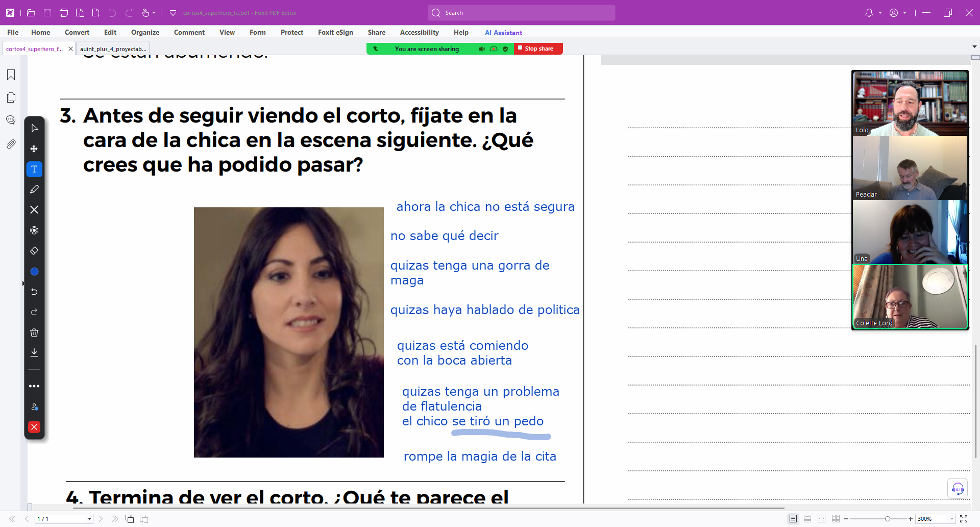
Task: Click the annotation redo arrow
Action: (x=34, y=312)
